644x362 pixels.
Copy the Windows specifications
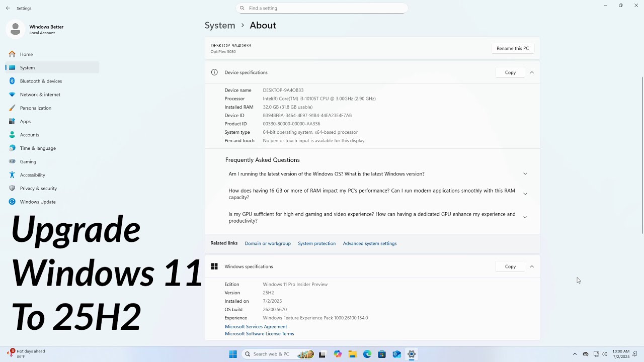[x=510, y=266]
